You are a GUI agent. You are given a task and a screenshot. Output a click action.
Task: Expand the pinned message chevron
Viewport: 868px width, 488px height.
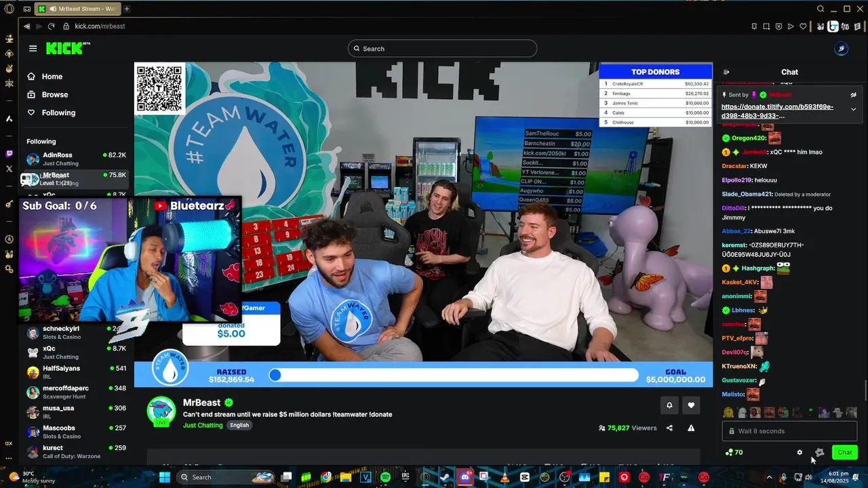(x=854, y=109)
